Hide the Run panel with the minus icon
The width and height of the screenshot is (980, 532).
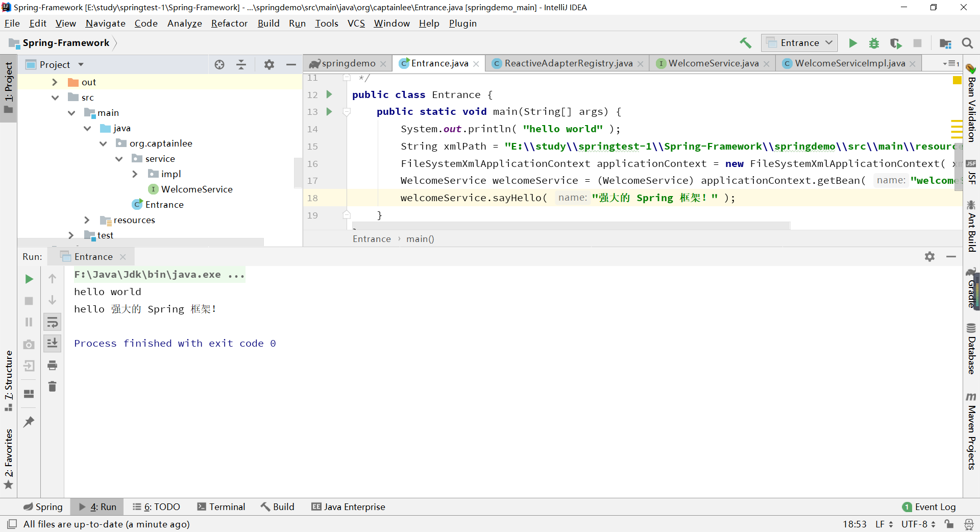pos(951,256)
